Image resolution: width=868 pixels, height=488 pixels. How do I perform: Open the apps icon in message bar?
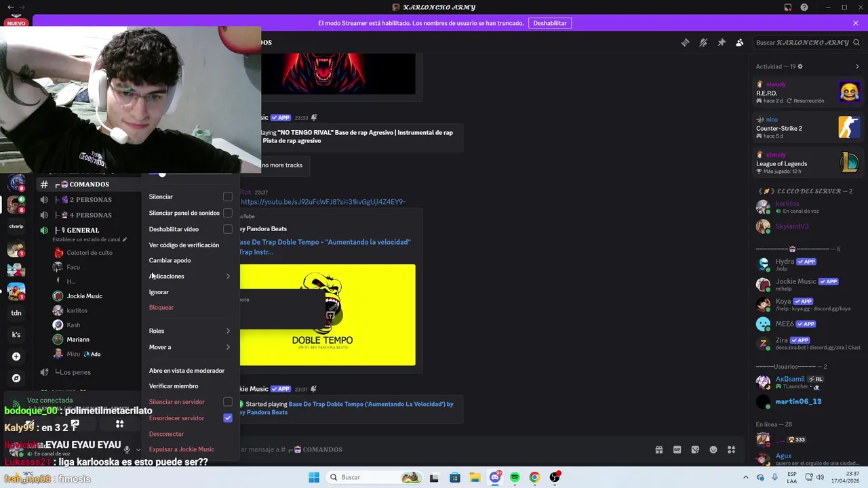732,449
